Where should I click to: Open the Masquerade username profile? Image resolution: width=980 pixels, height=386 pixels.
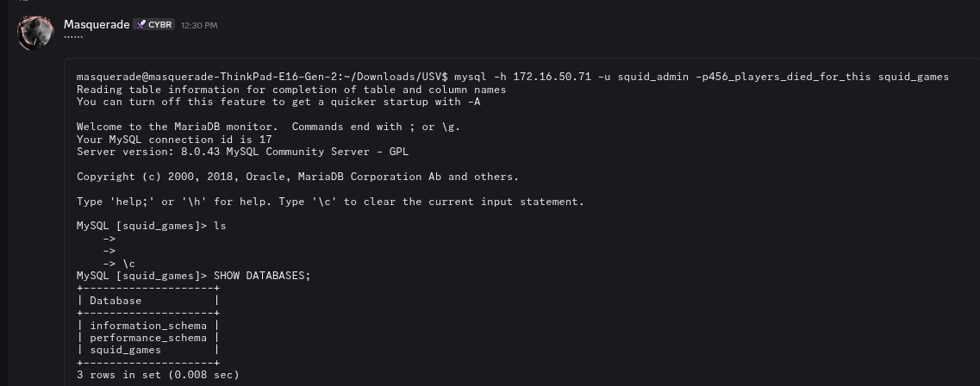tap(97, 25)
